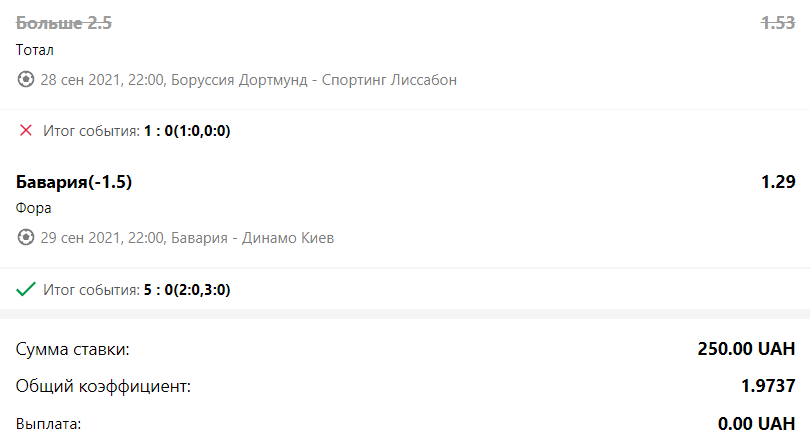Click the 'Тотал' market label
The image size is (810, 444).
(35, 50)
